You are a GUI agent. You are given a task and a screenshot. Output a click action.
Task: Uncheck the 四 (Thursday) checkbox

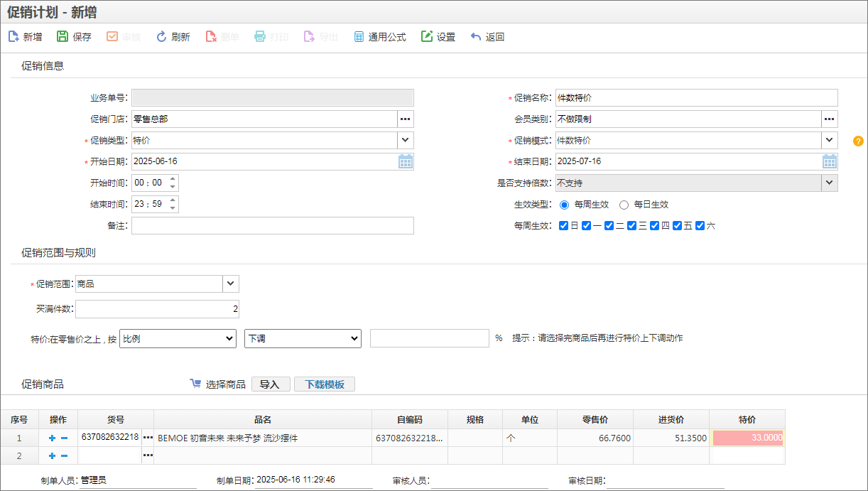(x=654, y=226)
